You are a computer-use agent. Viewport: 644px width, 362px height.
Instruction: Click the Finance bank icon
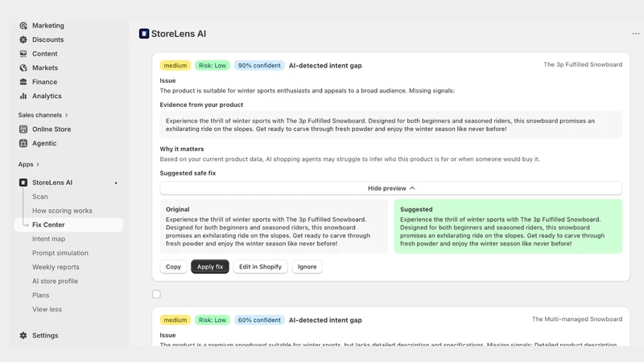[23, 82]
